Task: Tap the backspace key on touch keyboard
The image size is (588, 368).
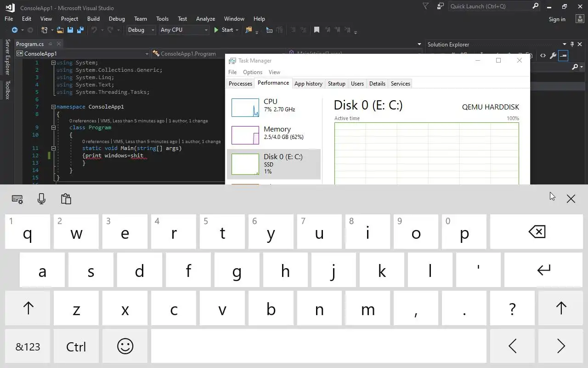Action: pyautogui.click(x=537, y=231)
